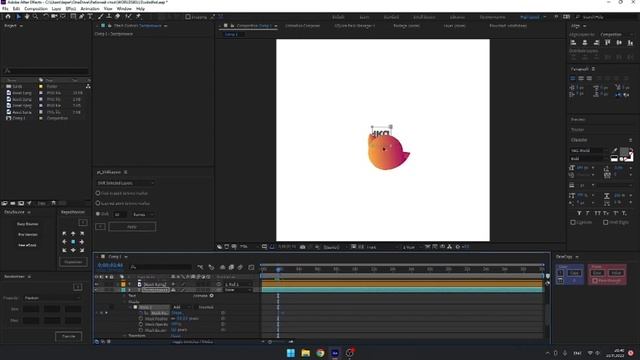Image resolution: width=640 pixels, height=360 pixels.
Task: Select the Brush tool
Action: click(x=101, y=17)
